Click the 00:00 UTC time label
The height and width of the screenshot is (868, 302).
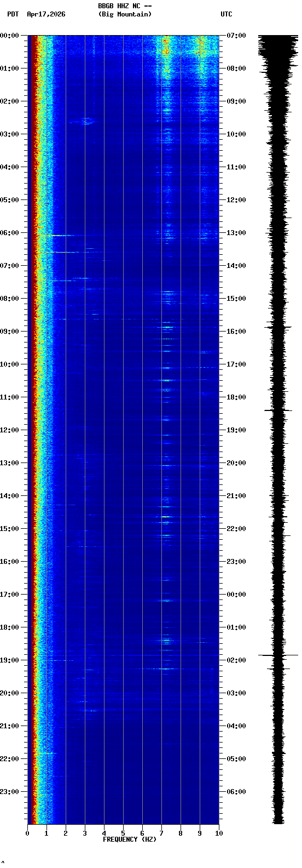coord(236,595)
